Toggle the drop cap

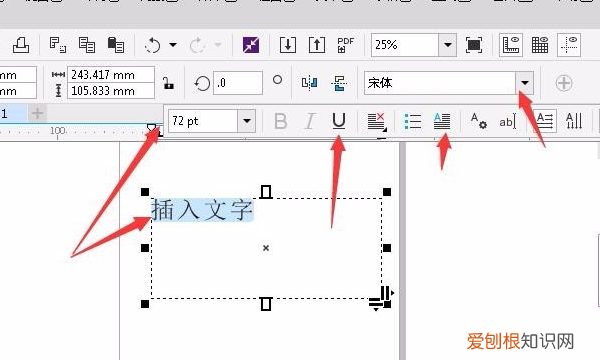(x=442, y=121)
